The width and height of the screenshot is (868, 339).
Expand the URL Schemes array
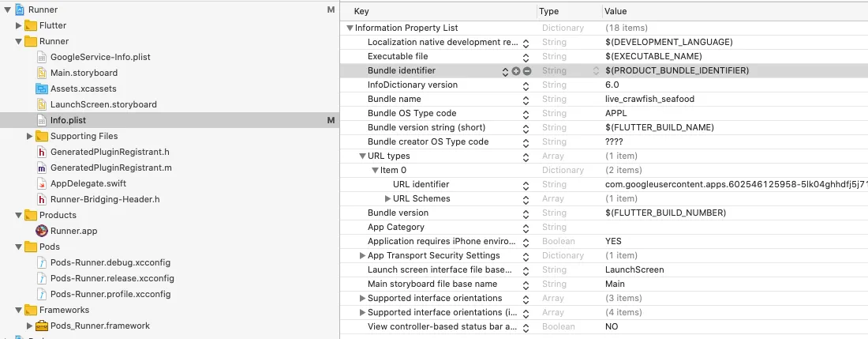click(387, 199)
